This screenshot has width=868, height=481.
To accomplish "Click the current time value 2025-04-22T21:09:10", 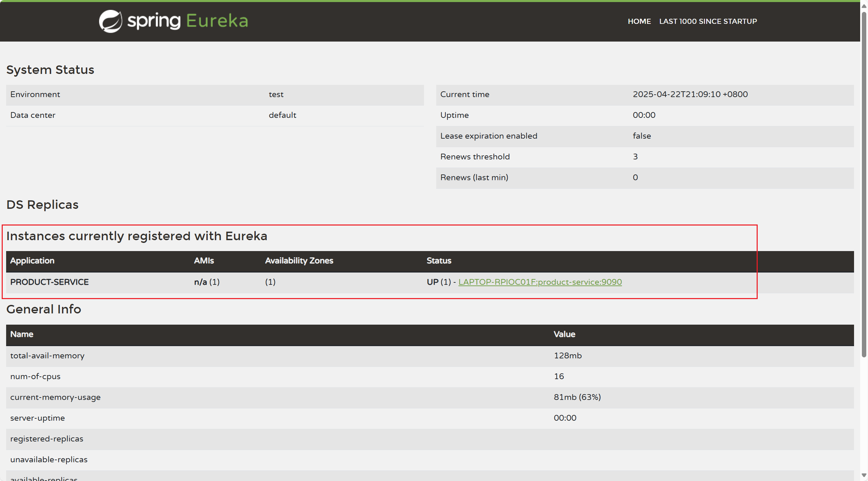I will click(x=690, y=94).
